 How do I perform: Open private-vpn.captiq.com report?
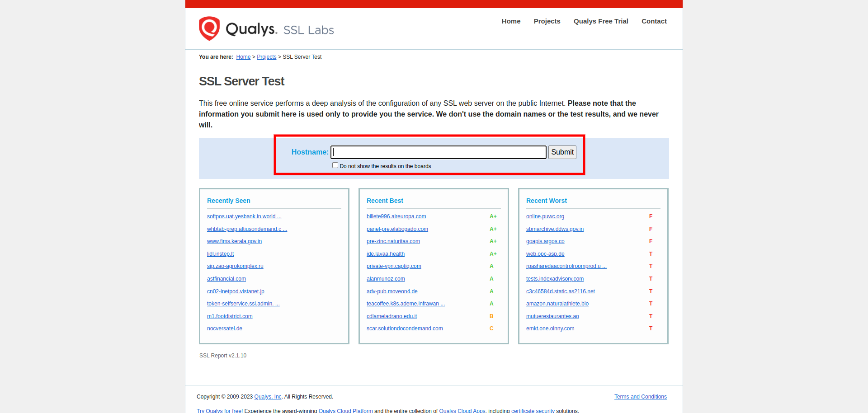point(394,266)
